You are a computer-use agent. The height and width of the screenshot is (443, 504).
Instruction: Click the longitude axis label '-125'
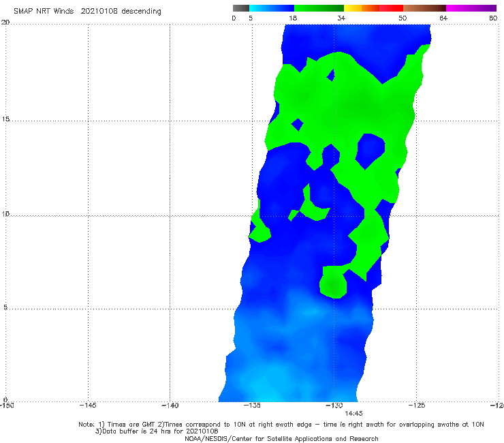coord(417,406)
